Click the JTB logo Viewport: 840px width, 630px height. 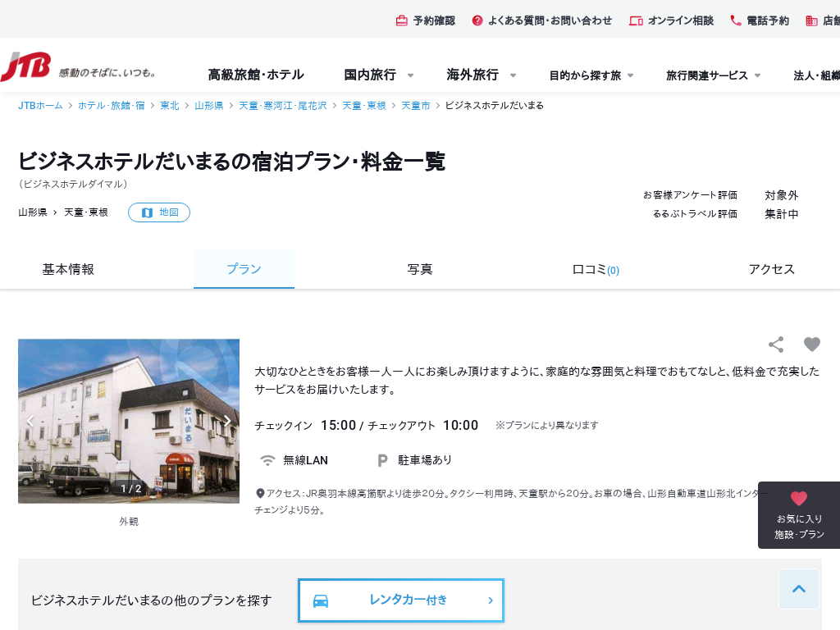(x=25, y=67)
